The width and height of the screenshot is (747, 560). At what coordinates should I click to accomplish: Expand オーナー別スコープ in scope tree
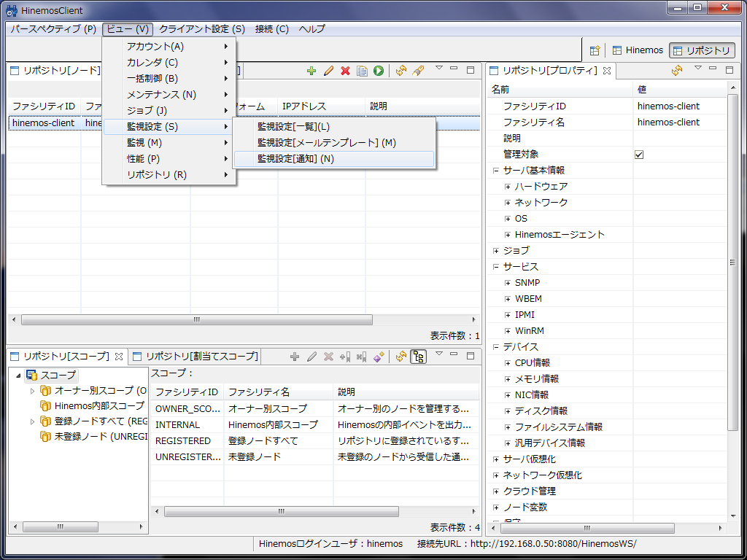(32, 391)
